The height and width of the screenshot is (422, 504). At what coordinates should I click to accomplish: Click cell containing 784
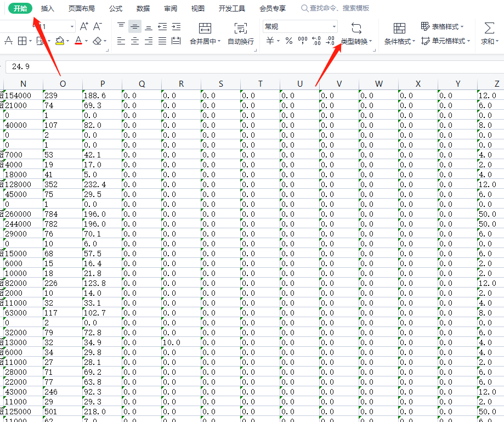click(63, 214)
